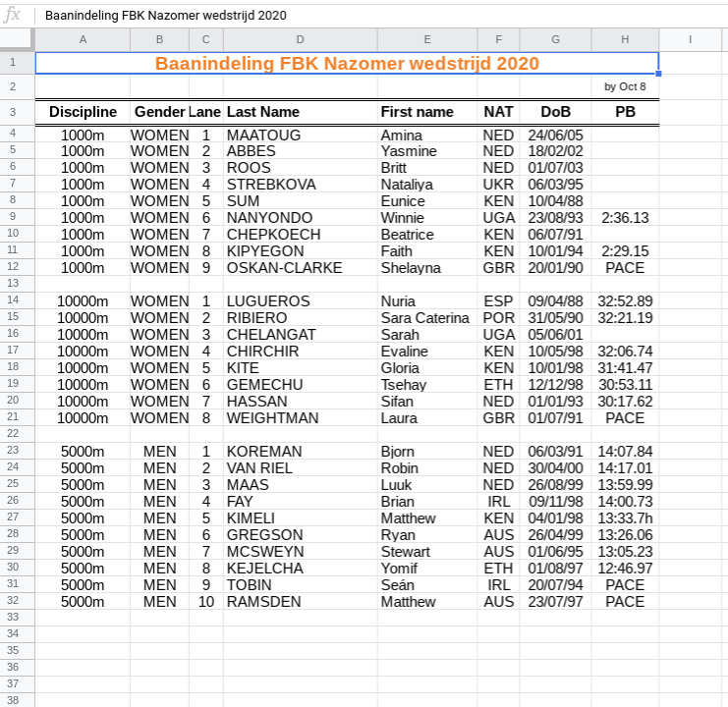
Task: Click the Gender header cell
Action: [159, 112]
